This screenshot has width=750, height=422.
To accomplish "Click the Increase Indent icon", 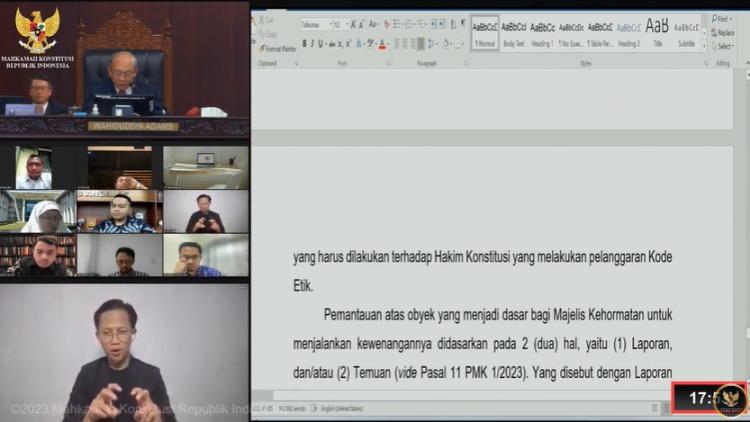I will click(442, 24).
